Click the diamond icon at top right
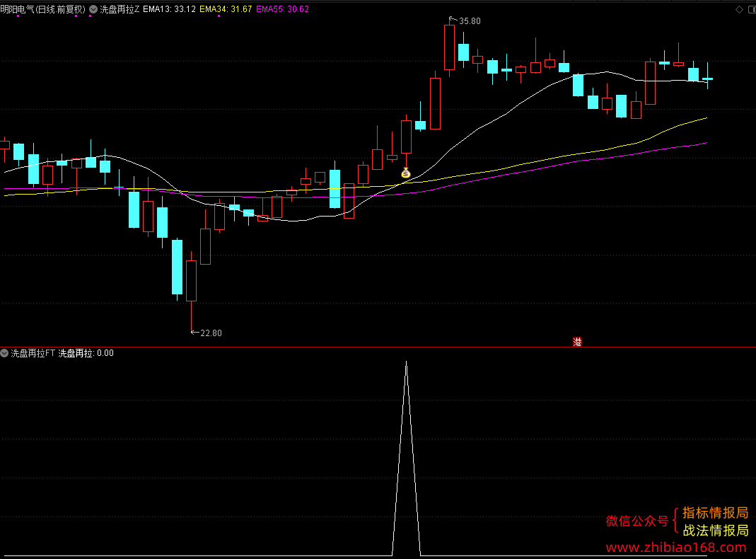756x559 pixels. (x=739, y=9)
